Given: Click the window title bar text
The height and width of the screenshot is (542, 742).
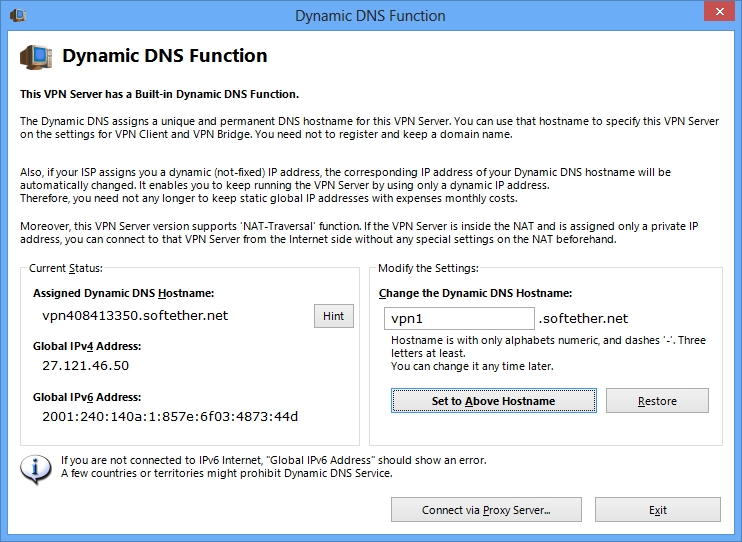Looking at the screenshot, I should (x=370, y=16).
